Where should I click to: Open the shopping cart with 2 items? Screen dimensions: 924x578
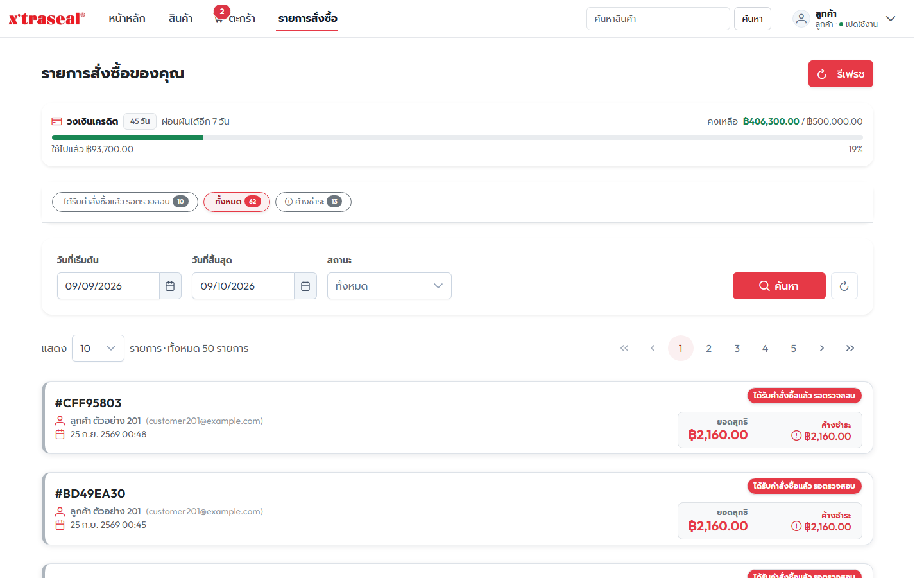234,18
